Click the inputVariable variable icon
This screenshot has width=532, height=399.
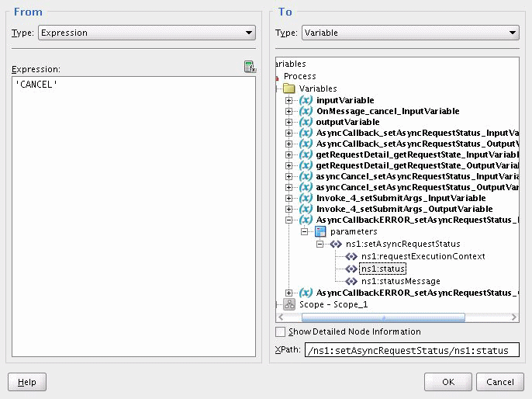306,100
